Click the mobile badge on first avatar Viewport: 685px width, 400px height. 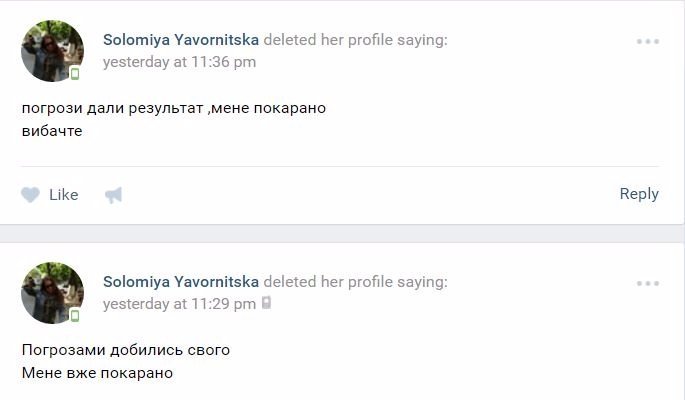click(x=75, y=74)
